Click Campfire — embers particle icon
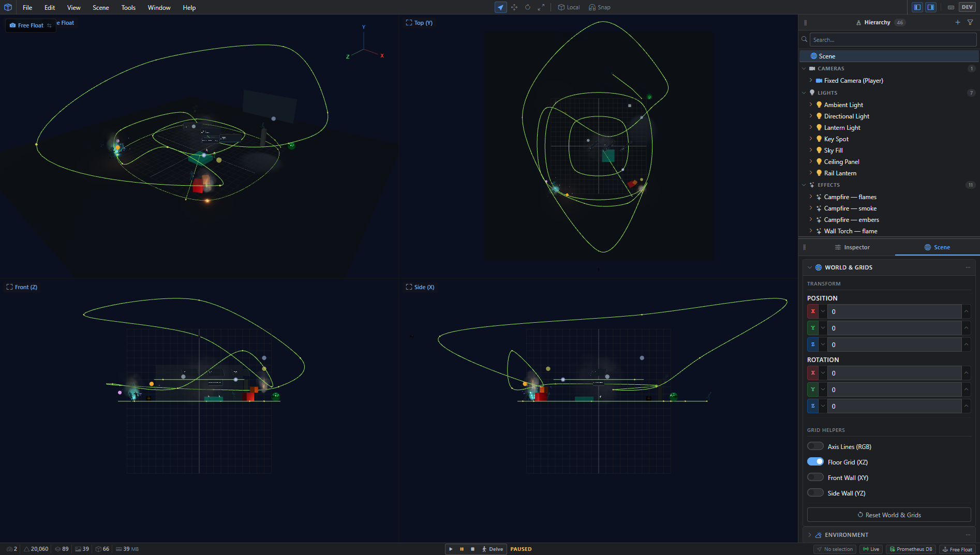Viewport: 980px width, 555px height. tap(819, 220)
